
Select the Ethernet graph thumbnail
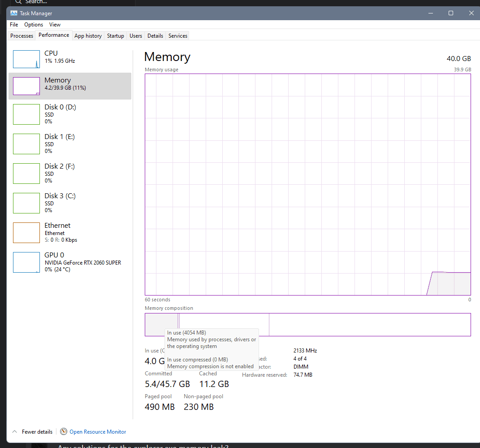pyautogui.click(x=26, y=233)
